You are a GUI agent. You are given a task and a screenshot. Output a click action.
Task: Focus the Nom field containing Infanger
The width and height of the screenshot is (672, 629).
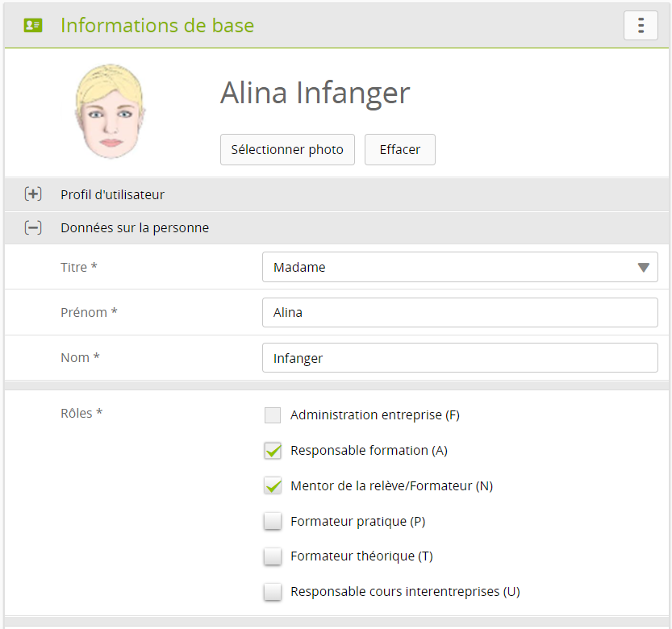(x=460, y=358)
